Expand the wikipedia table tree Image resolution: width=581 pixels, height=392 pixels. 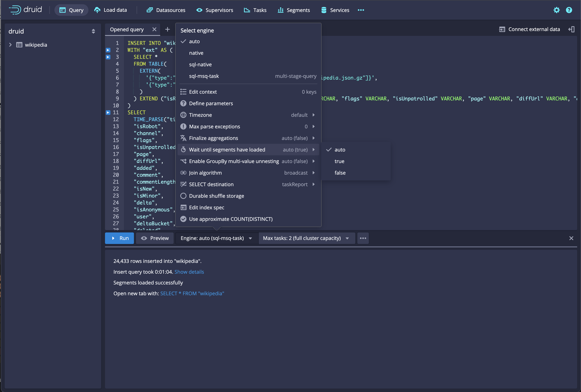point(10,45)
